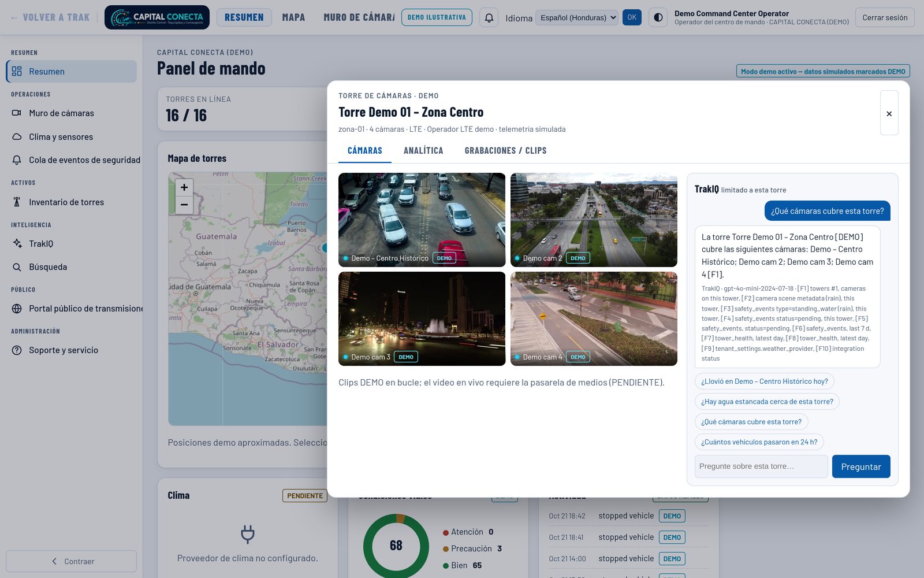The height and width of the screenshot is (578, 924).
Task: Switch to the Analítica tab
Action: click(x=423, y=150)
